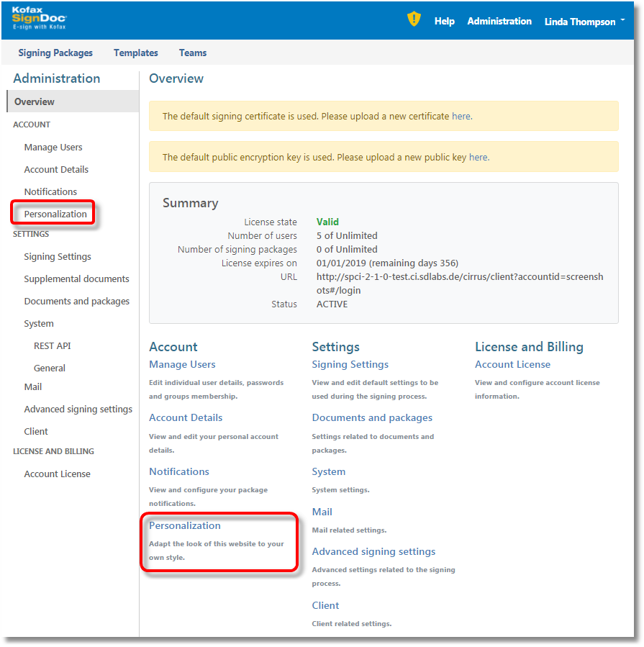Screen dimensions: 644x647
Task: Expand the System item in sidebar
Action: tap(39, 323)
